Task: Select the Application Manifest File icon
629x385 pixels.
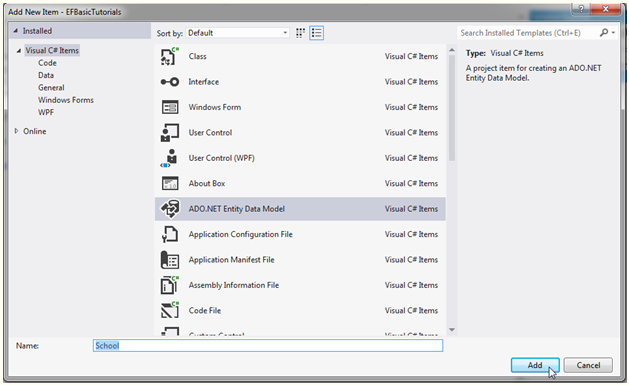Action: [x=170, y=259]
